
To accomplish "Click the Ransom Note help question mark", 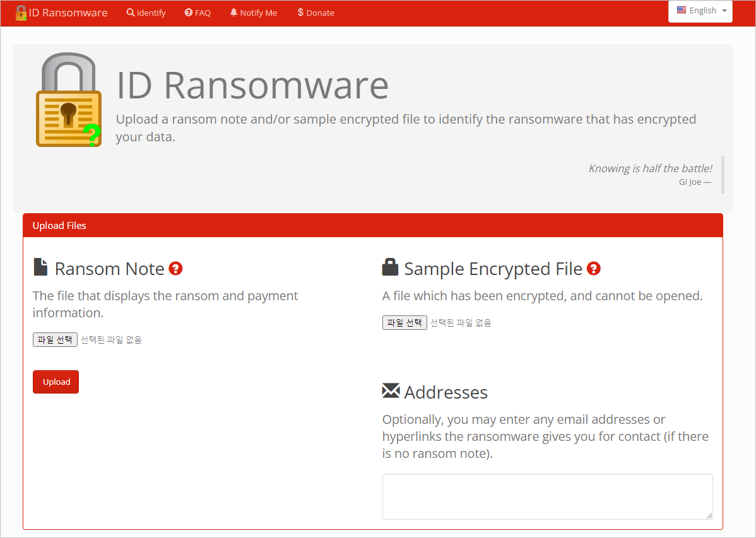I will [175, 269].
